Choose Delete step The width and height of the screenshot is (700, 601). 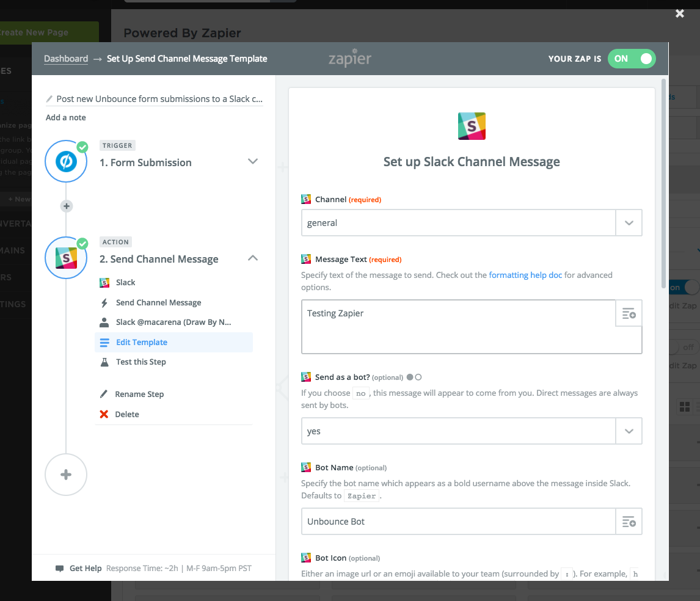tap(127, 414)
